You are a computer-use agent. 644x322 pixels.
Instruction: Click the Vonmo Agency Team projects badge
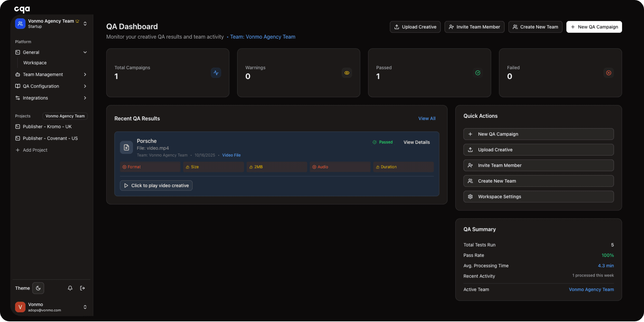coord(65,116)
